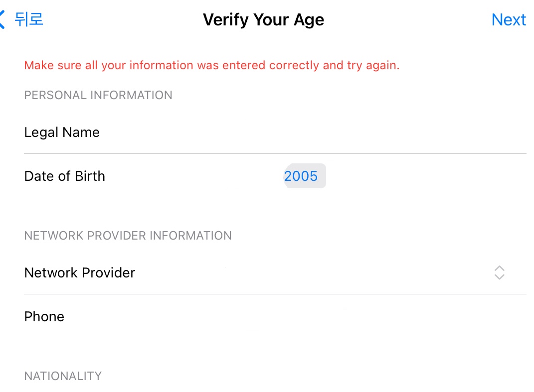Click the Network Provider row label

coord(80,272)
